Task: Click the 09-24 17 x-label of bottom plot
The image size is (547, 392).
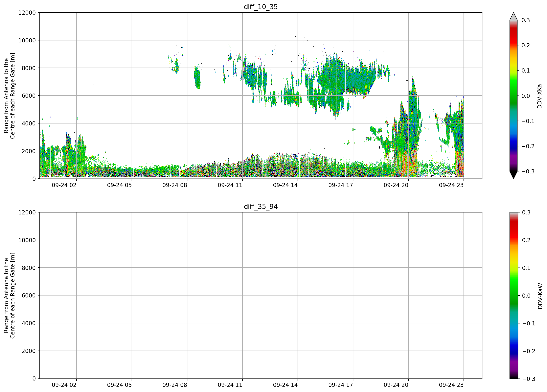Action: tap(341, 385)
